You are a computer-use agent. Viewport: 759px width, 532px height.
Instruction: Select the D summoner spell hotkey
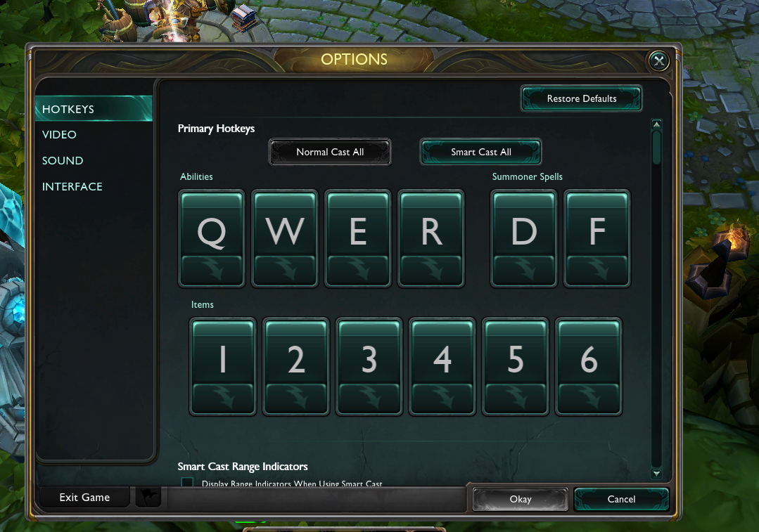coord(524,225)
